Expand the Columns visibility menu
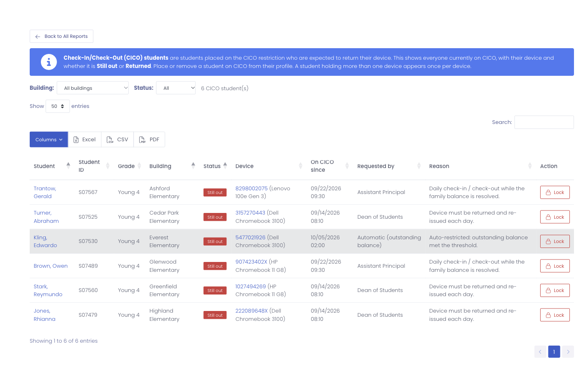588x388 pixels. (49, 140)
